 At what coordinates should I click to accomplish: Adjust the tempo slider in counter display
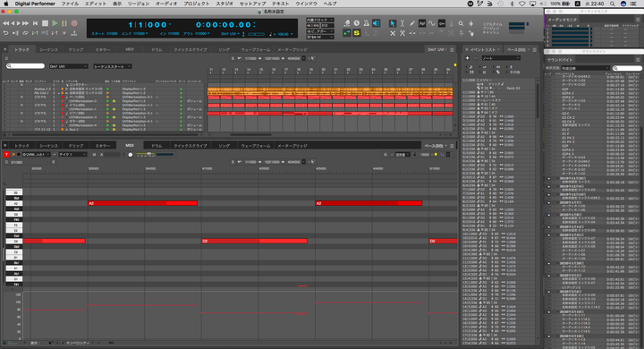tap(256, 34)
